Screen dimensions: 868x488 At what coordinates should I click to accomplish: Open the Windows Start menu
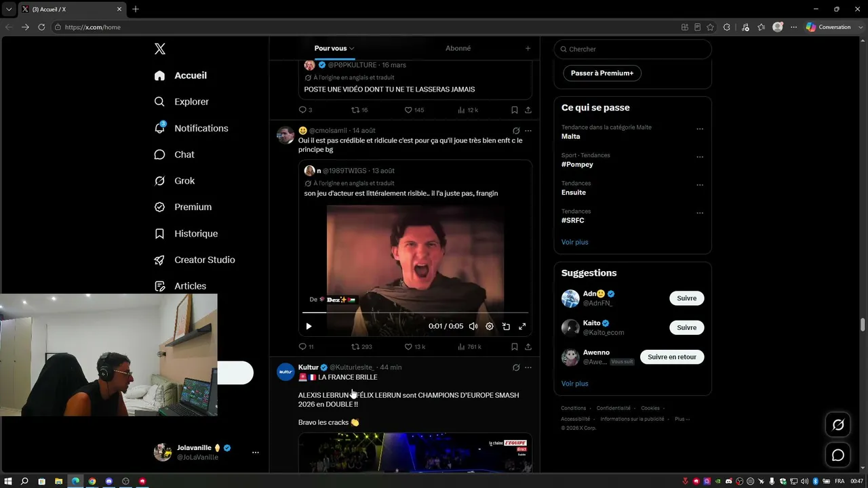coord(8,481)
